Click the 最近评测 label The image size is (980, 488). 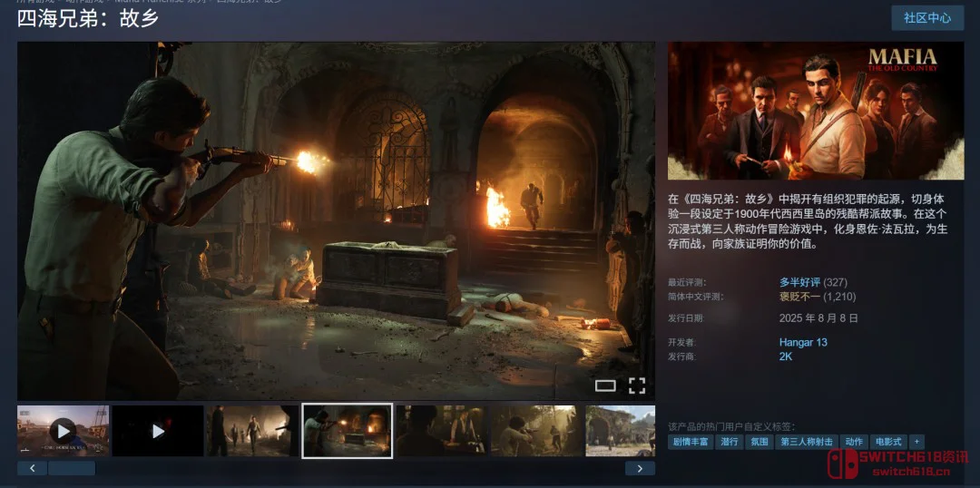click(x=686, y=282)
